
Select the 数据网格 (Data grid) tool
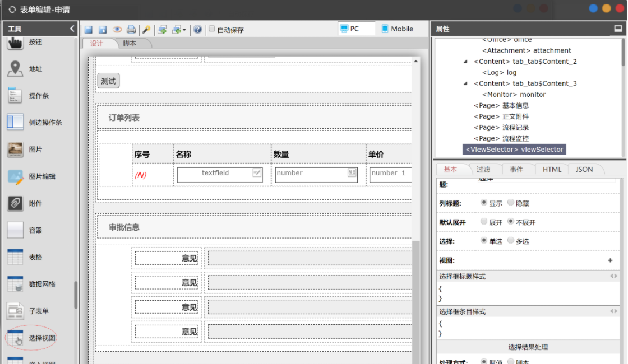[x=42, y=284]
